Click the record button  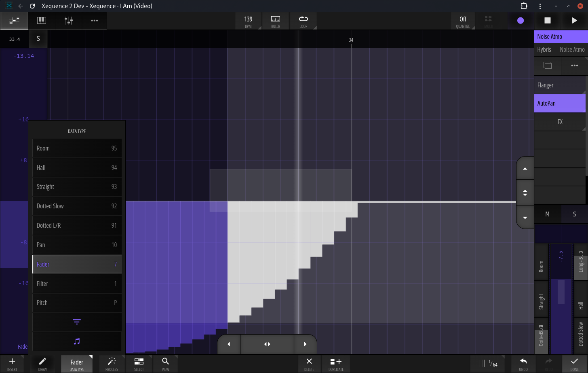click(521, 21)
